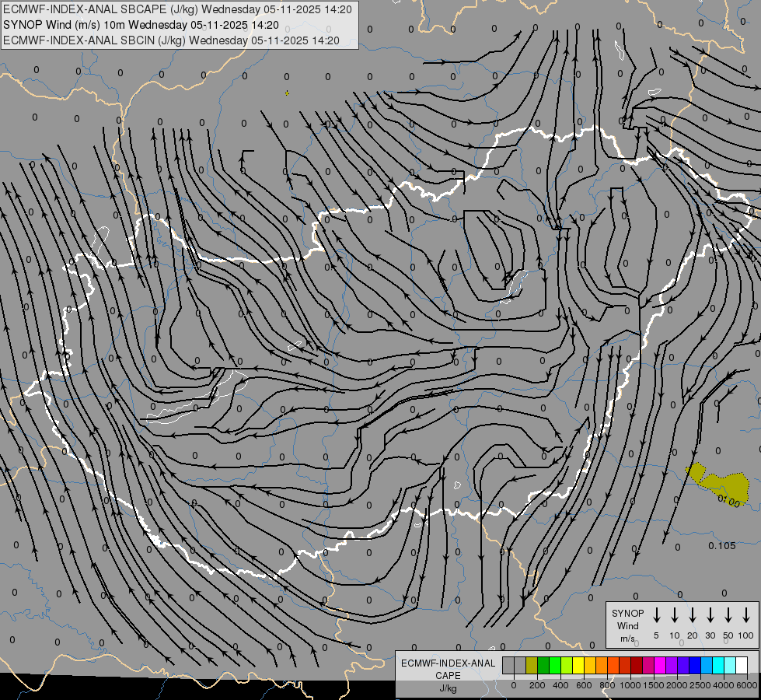The image size is (761, 700).
Task: Click the wind arrow above the 100 m/s label
Action: pos(746,615)
